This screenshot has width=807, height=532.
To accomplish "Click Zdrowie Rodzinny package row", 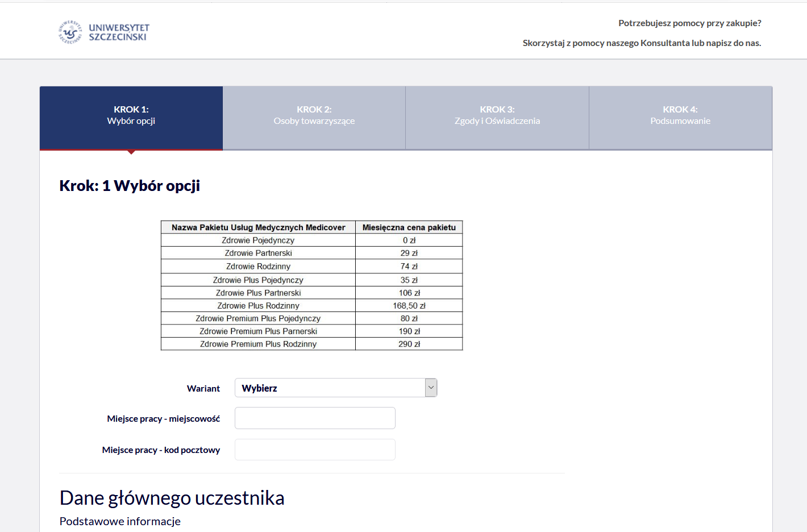I will click(258, 266).
